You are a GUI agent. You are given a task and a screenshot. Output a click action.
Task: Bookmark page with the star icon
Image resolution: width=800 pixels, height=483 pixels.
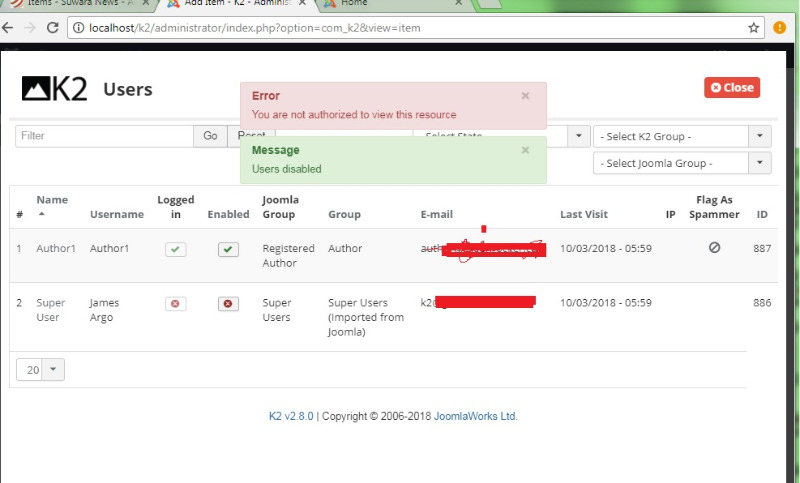tap(754, 28)
